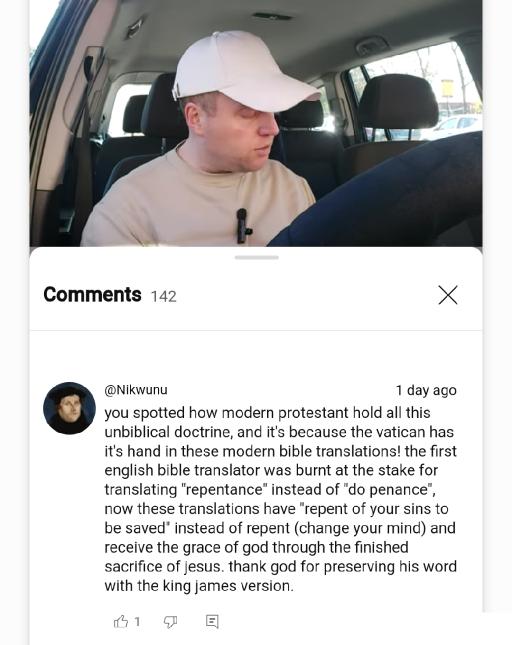512x645 pixels.
Task: Open the @Nikwunu profile avatar
Action: (x=69, y=408)
